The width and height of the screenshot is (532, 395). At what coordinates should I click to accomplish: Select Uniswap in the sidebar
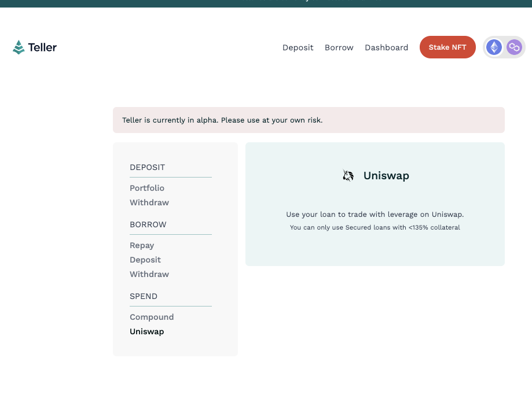pos(147,331)
